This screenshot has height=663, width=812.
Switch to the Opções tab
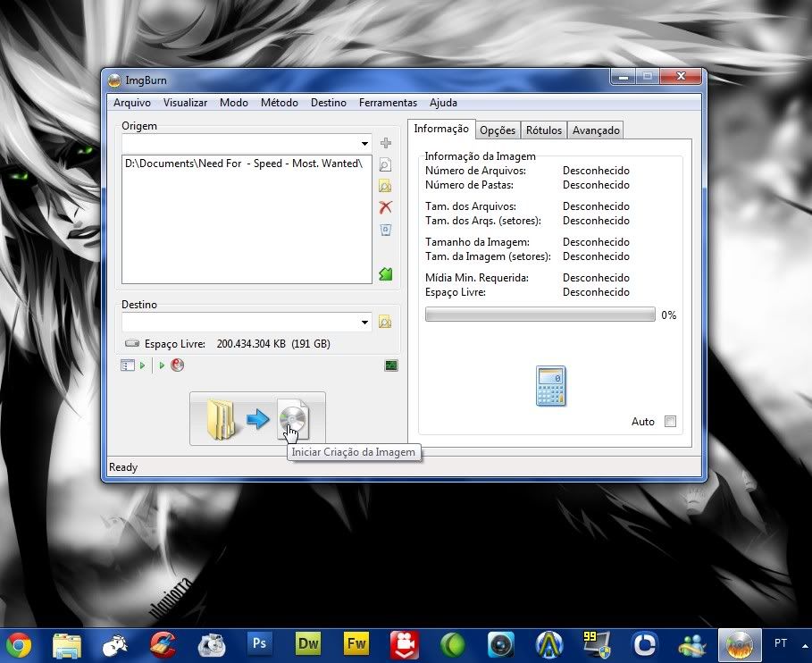(x=498, y=130)
